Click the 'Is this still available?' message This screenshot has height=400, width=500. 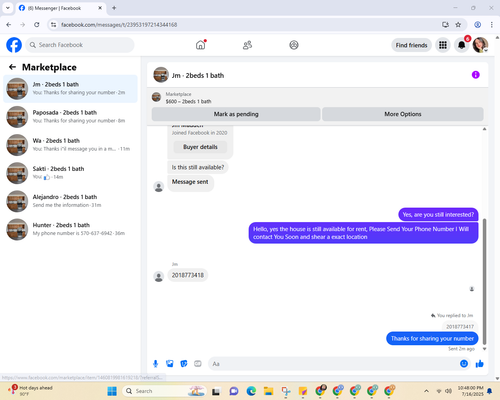click(198, 167)
